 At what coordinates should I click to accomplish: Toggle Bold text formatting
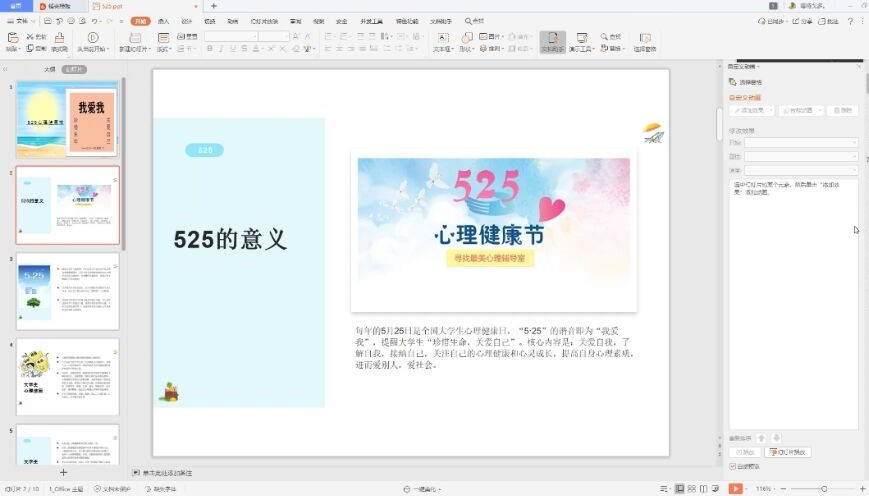pos(210,48)
